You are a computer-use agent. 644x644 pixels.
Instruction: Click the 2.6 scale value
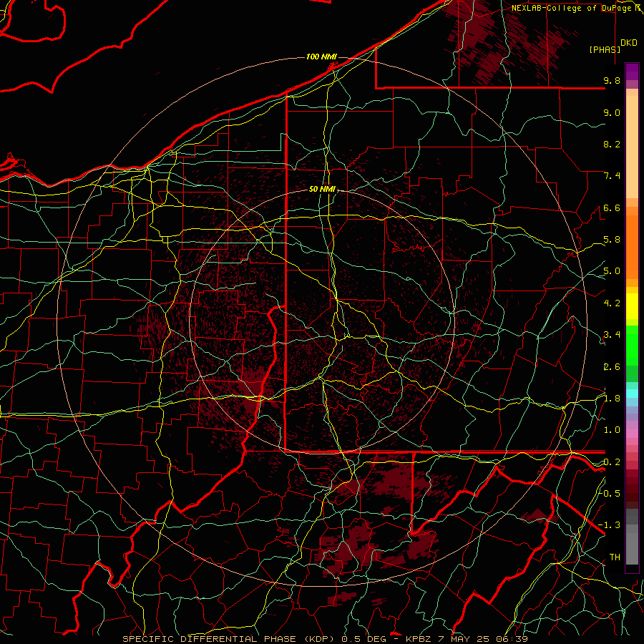pos(612,366)
